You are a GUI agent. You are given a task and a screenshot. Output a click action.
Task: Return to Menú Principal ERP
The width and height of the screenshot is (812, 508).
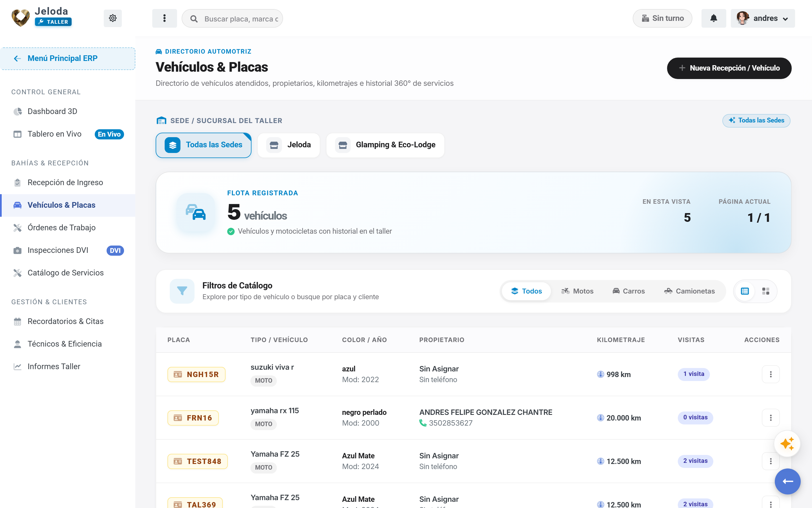coord(68,58)
